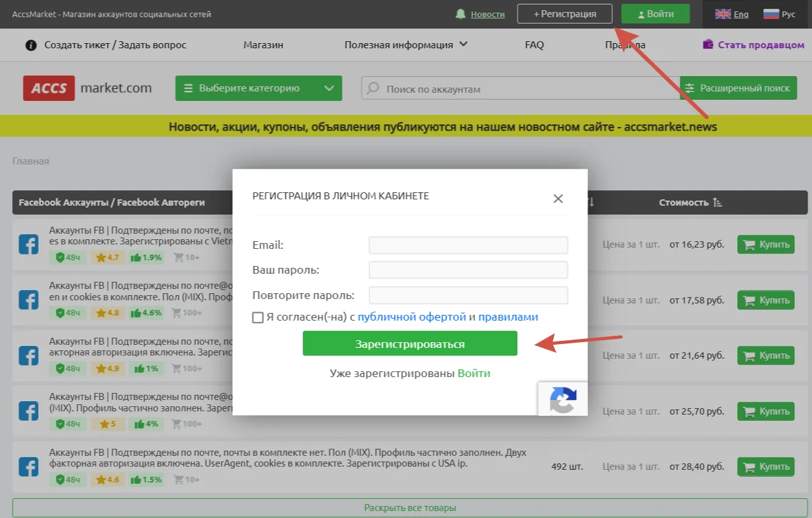
Task: Click Facebook icon of the 28,40 руб. listing
Action: coord(29,467)
